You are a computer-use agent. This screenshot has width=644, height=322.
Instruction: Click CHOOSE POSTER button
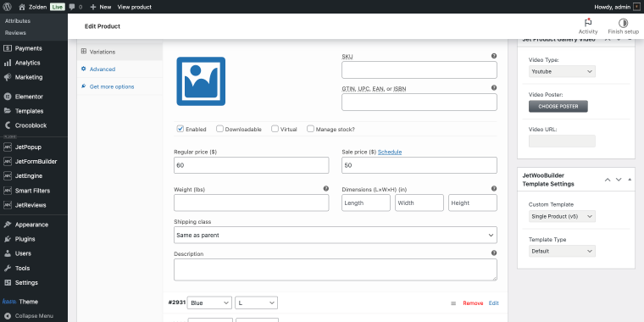pos(558,107)
